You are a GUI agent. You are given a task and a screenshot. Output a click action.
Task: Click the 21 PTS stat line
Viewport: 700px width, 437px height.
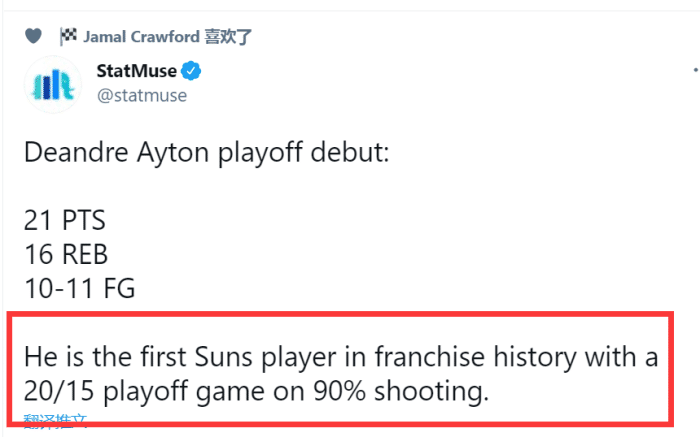coord(63,220)
